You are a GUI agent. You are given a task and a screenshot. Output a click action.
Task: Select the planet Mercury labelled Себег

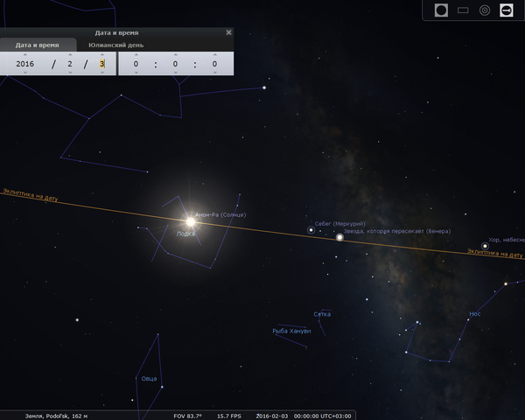[x=311, y=230]
